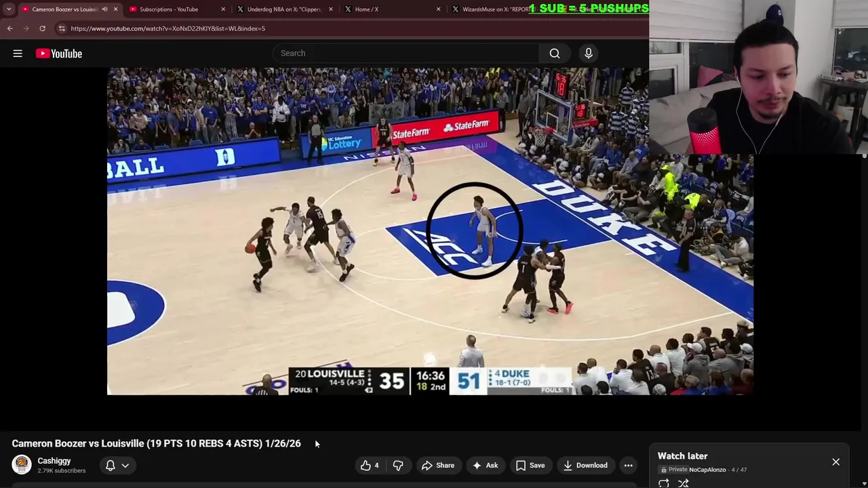Image resolution: width=868 pixels, height=488 pixels.
Task: Close the Cameron Boozer tab
Action: point(115,9)
